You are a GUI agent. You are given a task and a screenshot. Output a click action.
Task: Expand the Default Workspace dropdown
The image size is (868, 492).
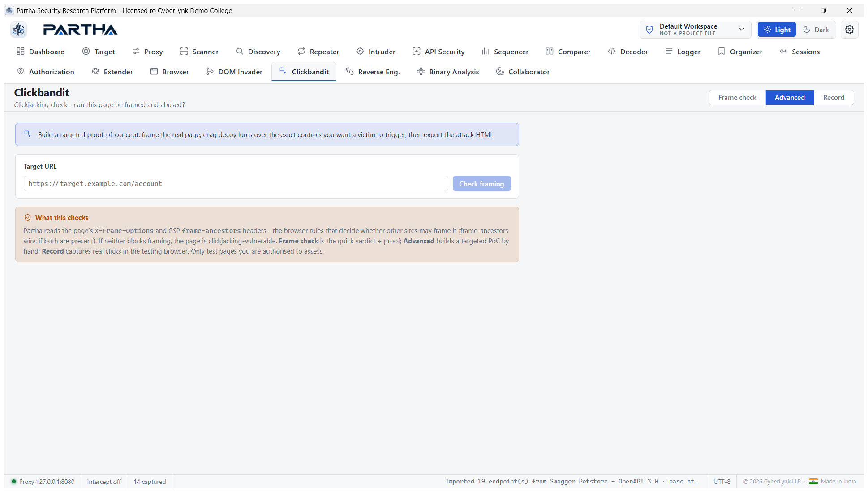coord(696,30)
